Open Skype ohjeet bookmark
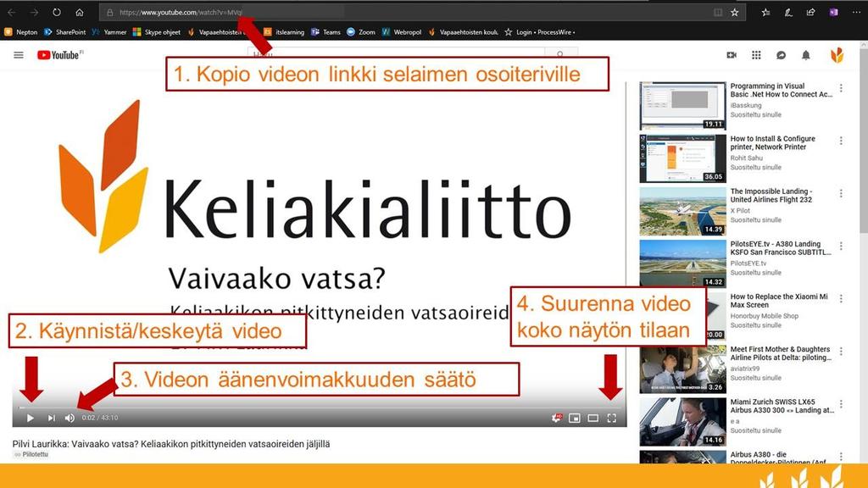This screenshot has height=488, width=868. 157,32
